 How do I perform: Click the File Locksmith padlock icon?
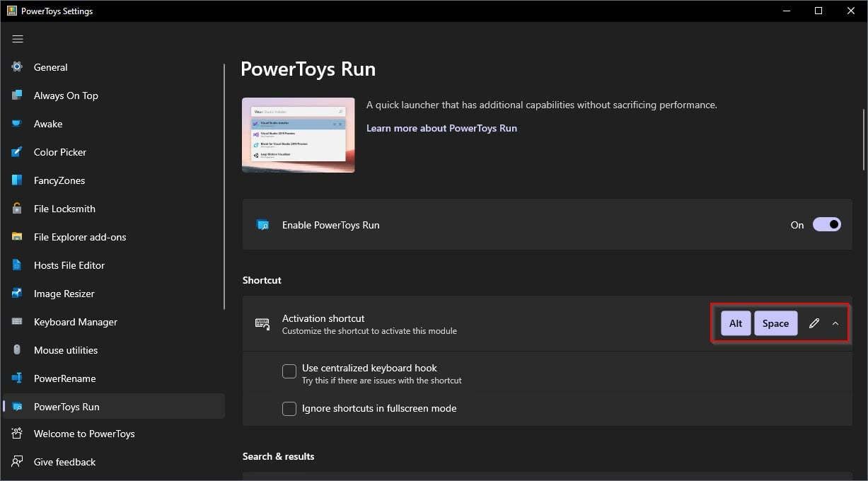click(18, 209)
